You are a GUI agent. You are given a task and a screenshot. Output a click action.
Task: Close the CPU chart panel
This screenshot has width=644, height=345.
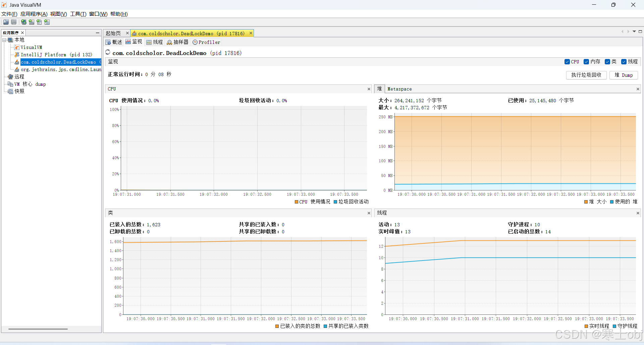tap(369, 89)
